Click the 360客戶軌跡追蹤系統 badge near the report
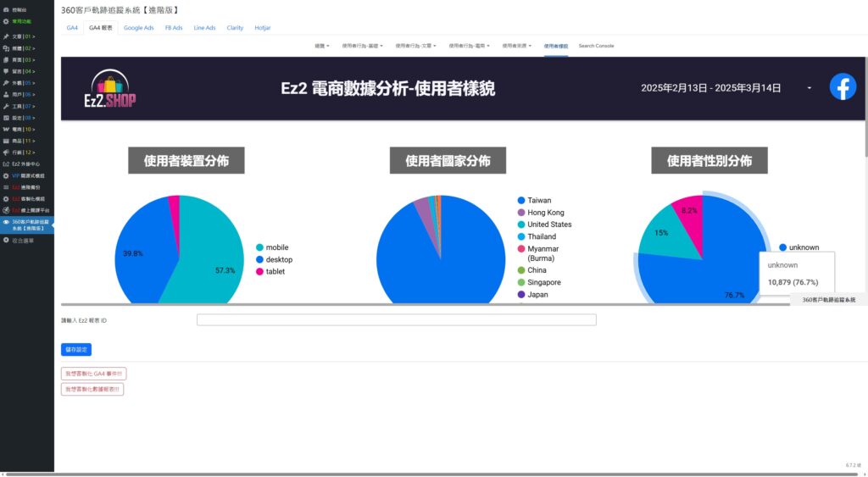 click(x=828, y=299)
